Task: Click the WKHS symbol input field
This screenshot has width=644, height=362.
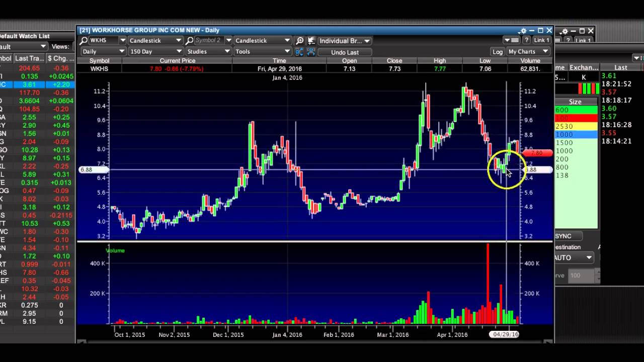Action: point(104,40)
